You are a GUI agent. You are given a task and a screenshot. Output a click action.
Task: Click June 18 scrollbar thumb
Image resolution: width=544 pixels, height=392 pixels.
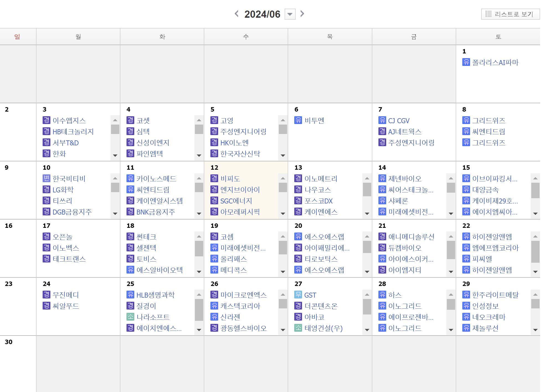pos(199,248)
